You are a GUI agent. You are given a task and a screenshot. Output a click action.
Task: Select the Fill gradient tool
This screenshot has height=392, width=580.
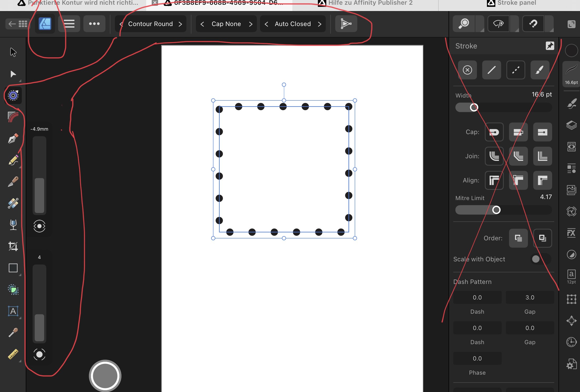click(x=13, y=203)
